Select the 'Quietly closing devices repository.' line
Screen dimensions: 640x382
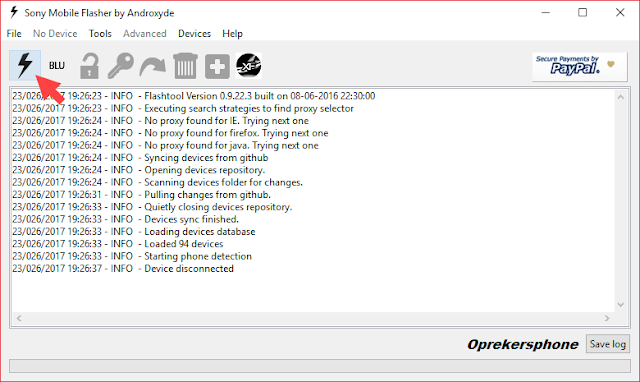point(152,207)
